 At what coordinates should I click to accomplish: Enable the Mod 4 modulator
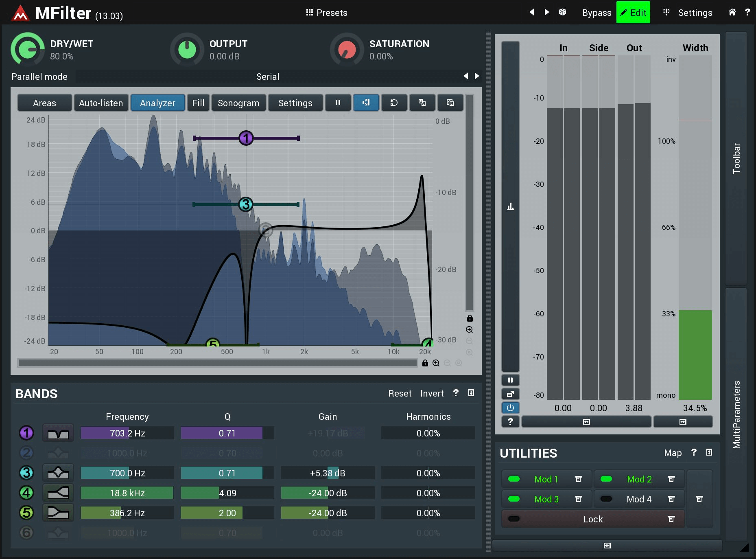coord(607,499)
